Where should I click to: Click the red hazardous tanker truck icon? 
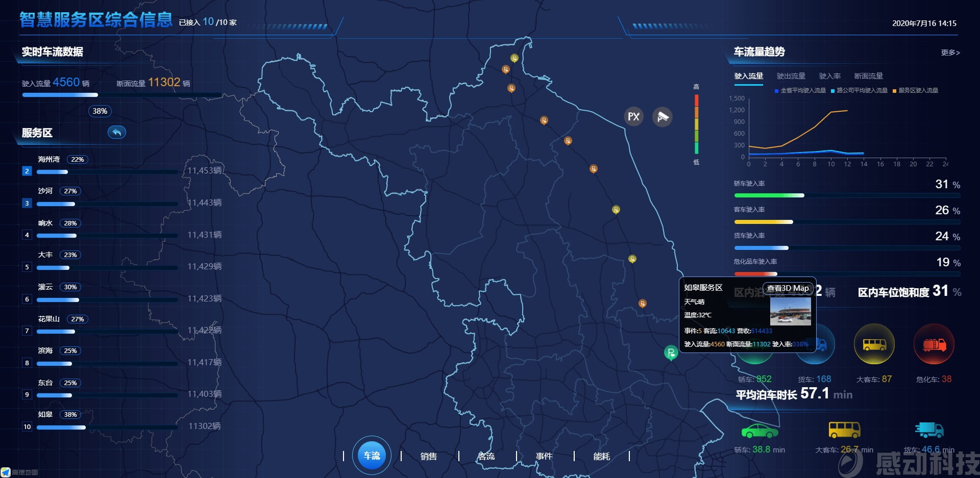[x=934, y=345]
